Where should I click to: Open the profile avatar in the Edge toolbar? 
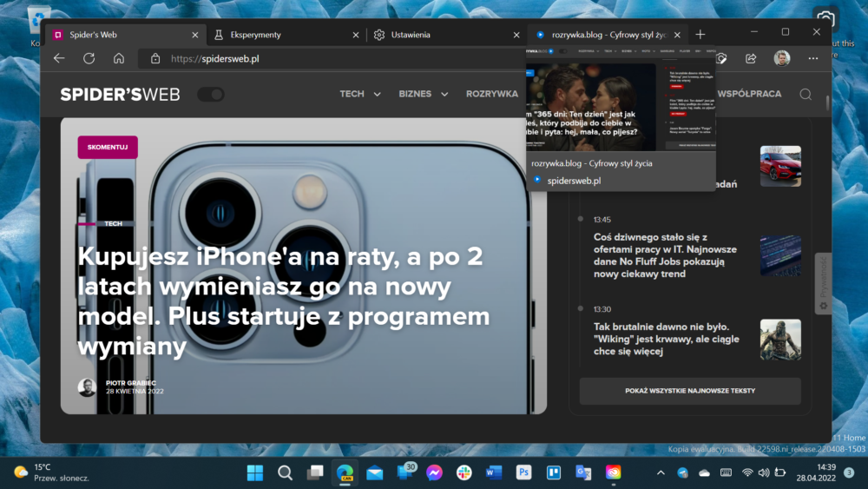(782, 58)
